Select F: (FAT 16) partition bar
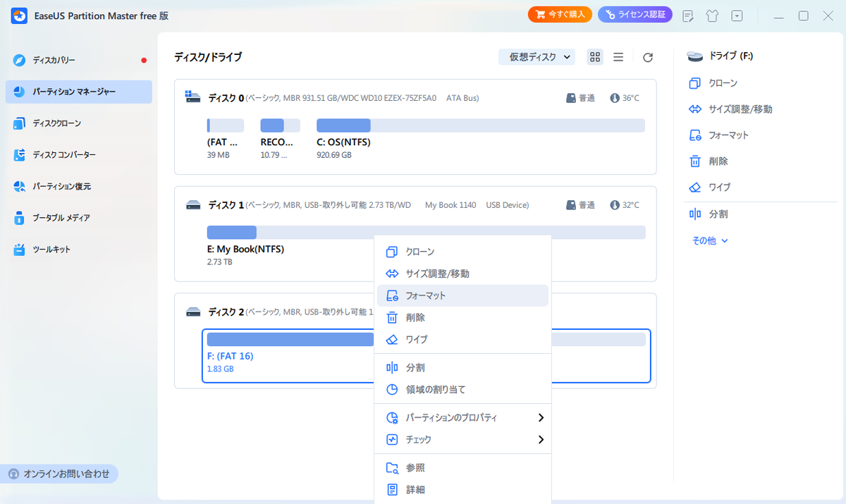846x504 pixels. tap(426, 340)
